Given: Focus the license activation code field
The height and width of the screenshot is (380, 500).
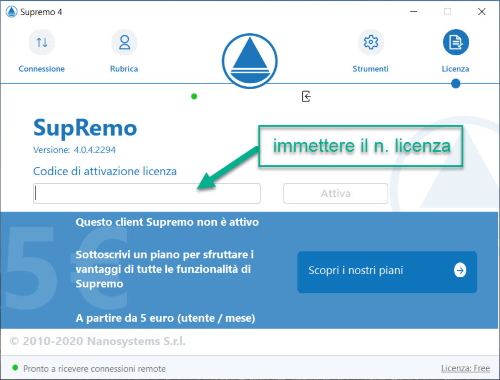Looking at the screenshot, I should coord(147,193).
